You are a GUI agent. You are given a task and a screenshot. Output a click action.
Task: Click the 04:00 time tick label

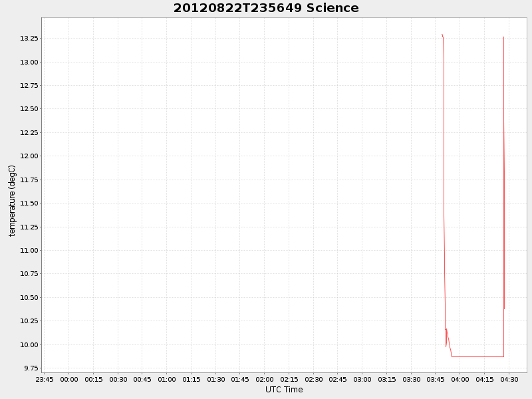pyautogui.click(x=460, y=379)
